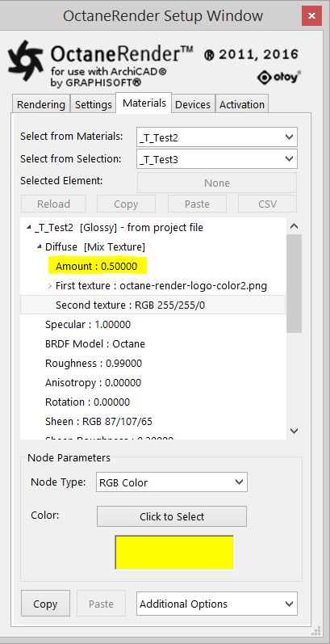The image size is (330, 644).
Task: Open the Additional Options dropdown
Action: pyautogui.click(x=217, y=604)
